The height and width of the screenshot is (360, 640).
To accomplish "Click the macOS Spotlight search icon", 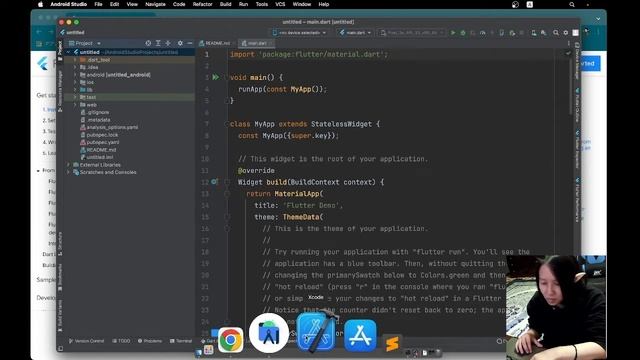I will [572, 4].
